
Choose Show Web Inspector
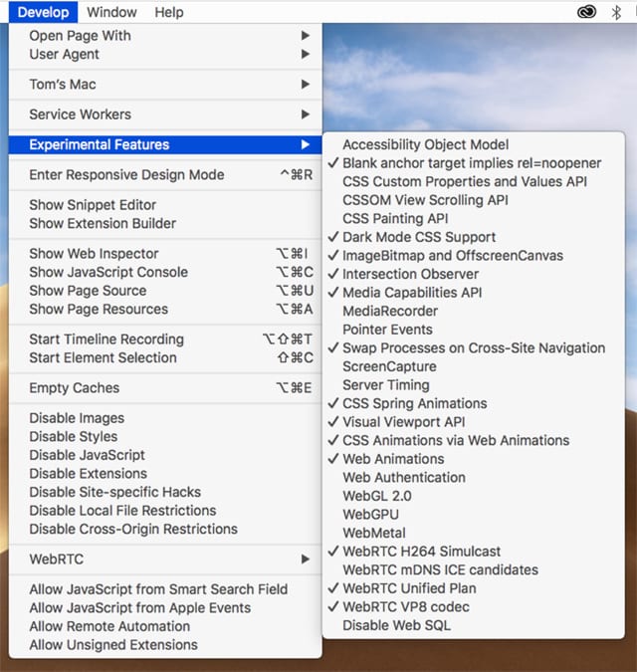pyautogui.click(x=94, y=254)
